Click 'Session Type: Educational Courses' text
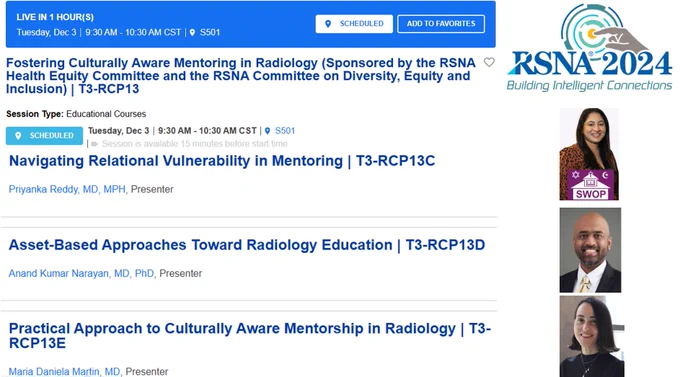680x377 pixels. pos(76,114)
